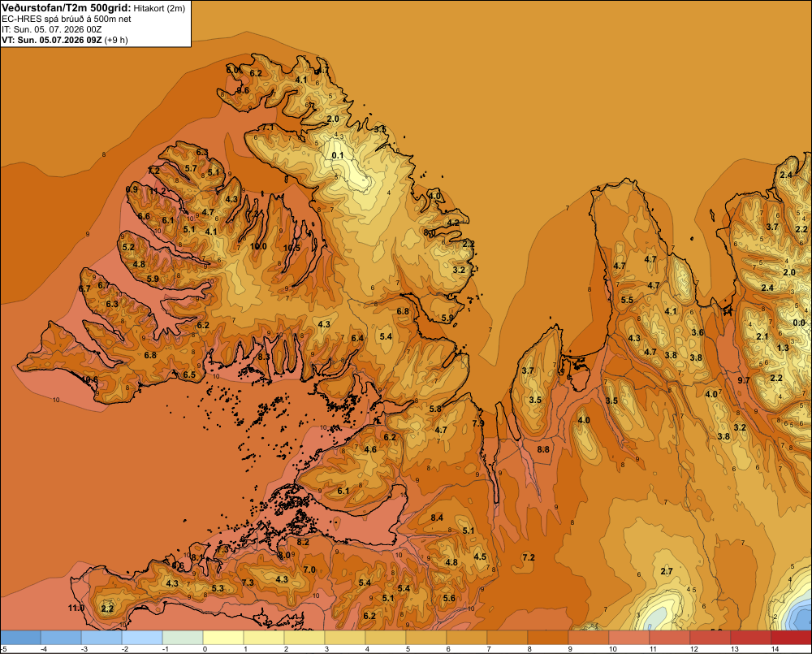The height and width of the screenshot is (654, 812).
Task: Click the legend color box between 5 and 6
Action: pyautogui.click(x=426, y=637)
